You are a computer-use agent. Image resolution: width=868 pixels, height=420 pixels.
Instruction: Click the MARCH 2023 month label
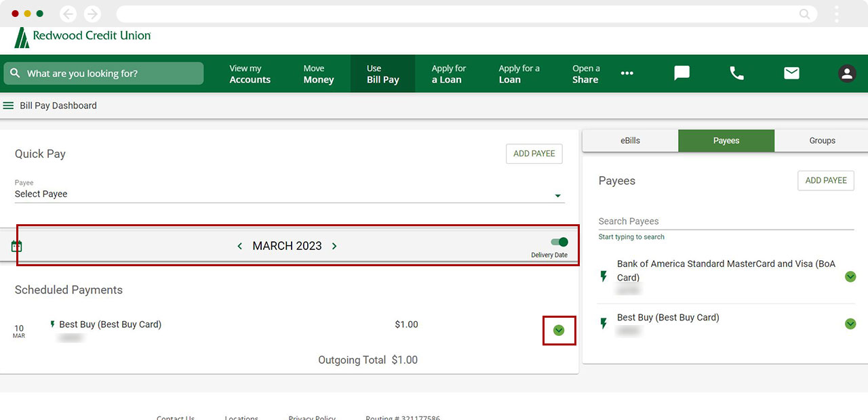287,246
